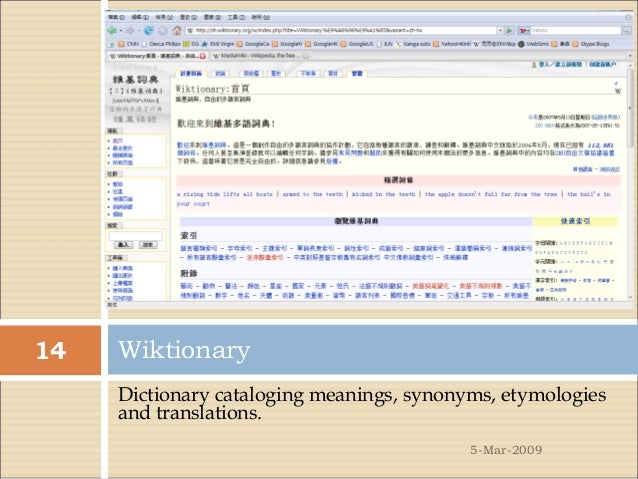Image resolution: width=638 pixels, height=479 pixels.
Task: Switch to the MediaWiki - Wikipedia browser tab
Action: (x=260, y=56)
